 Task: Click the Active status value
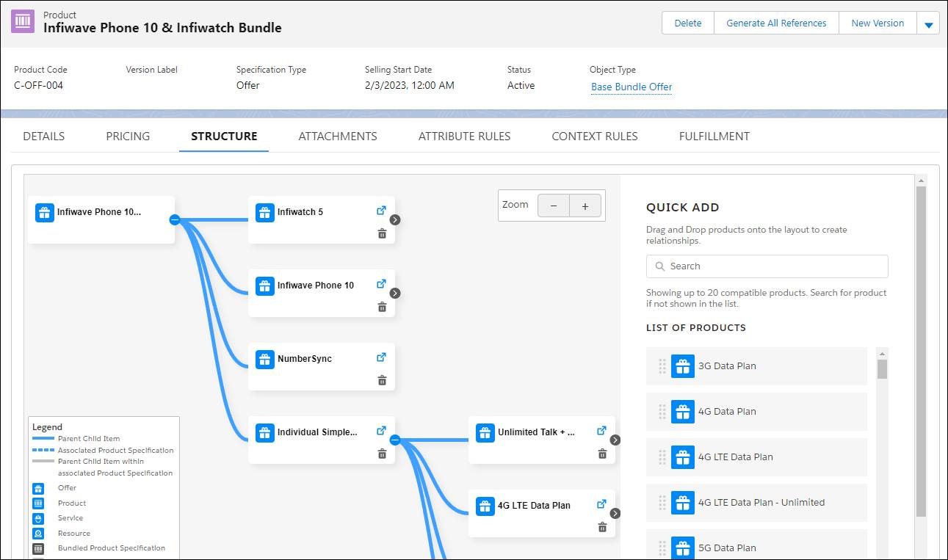pos(521,85)
